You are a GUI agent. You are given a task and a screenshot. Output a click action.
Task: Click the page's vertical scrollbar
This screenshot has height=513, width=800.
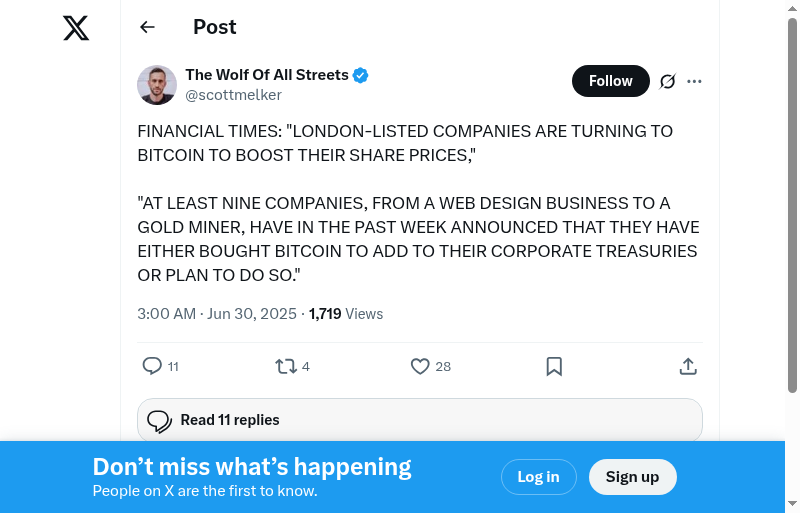click(792, 200)
